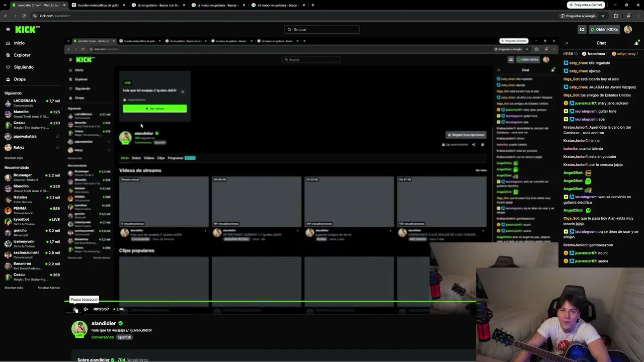Click the 'Preguntar a Google' lens button
644x362 pixels.
point(578,16)
